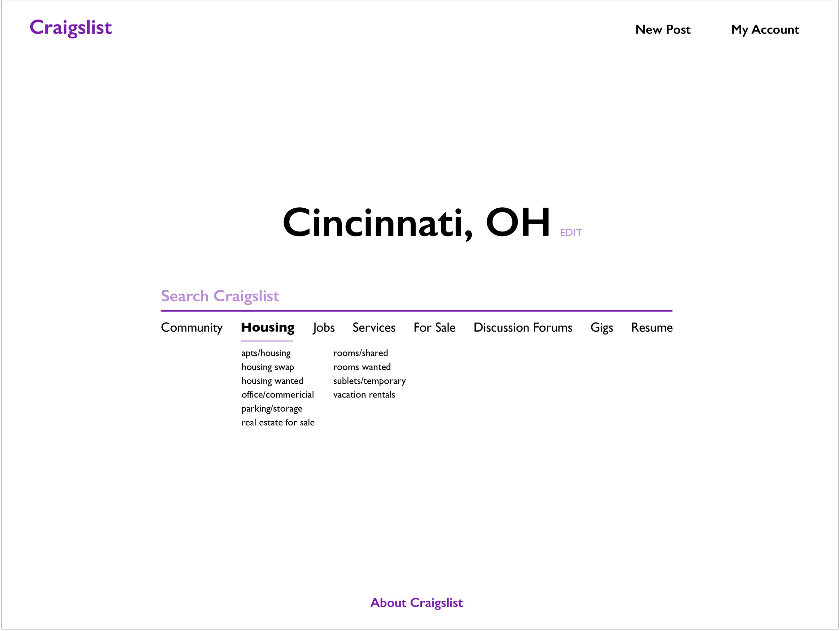The height and width of the screenshot is (631, 840).
Task: Open office/commericial listings
Action: coord(278,395)
